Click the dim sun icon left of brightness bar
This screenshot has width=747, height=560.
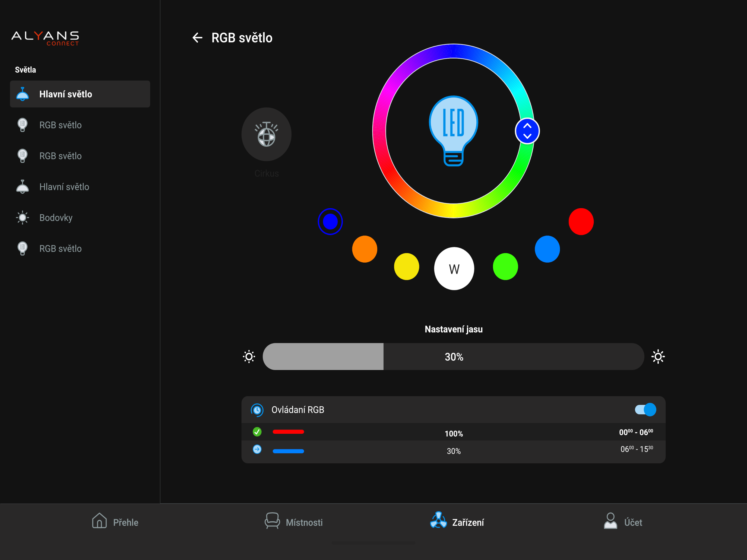click(249, 357)
